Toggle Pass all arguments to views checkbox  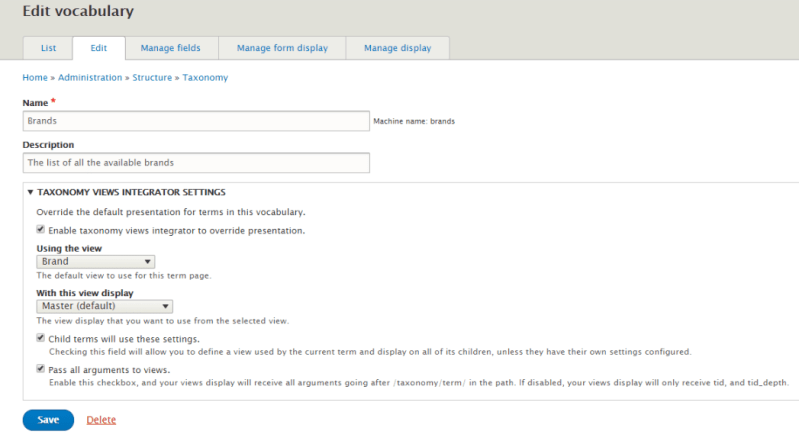(40, 369)
